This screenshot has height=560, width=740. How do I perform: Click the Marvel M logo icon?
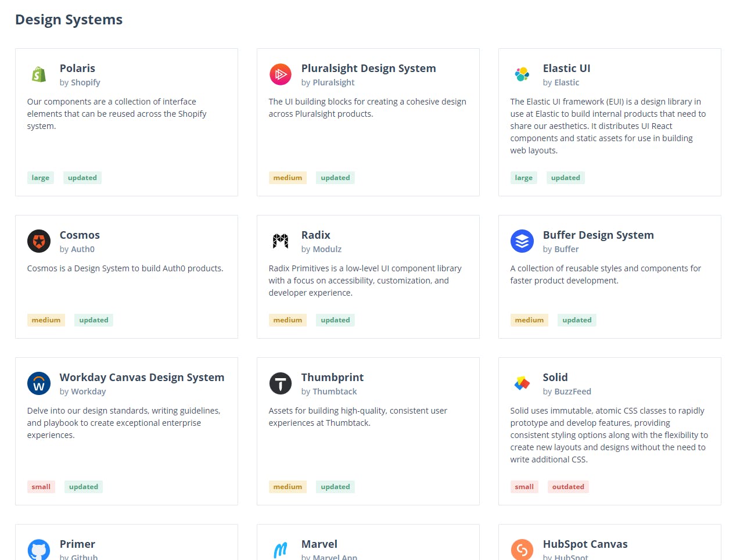click(x=281, y=550)
